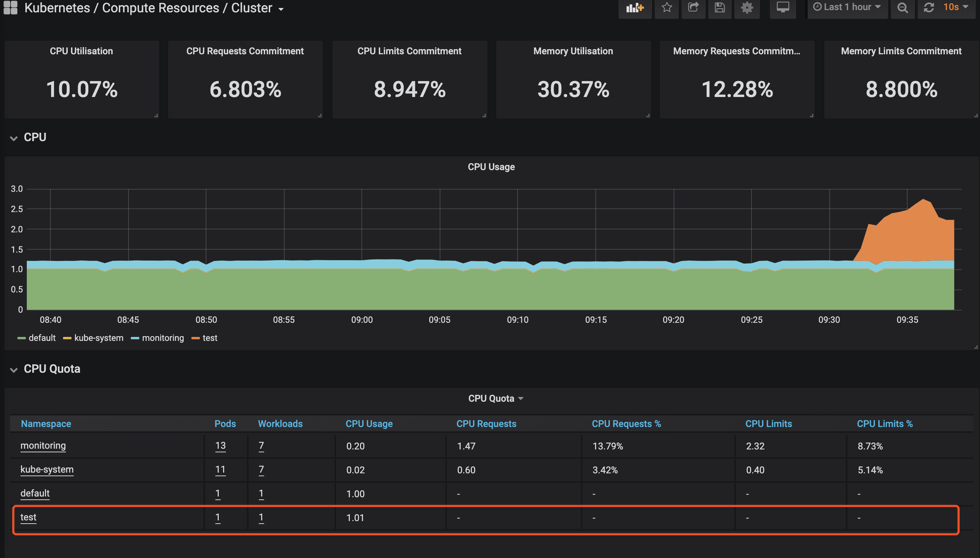The height and width of the screenshot is (558, 980).
Task: Click the CPU Requests Commitment panel title
Action: 245,51
